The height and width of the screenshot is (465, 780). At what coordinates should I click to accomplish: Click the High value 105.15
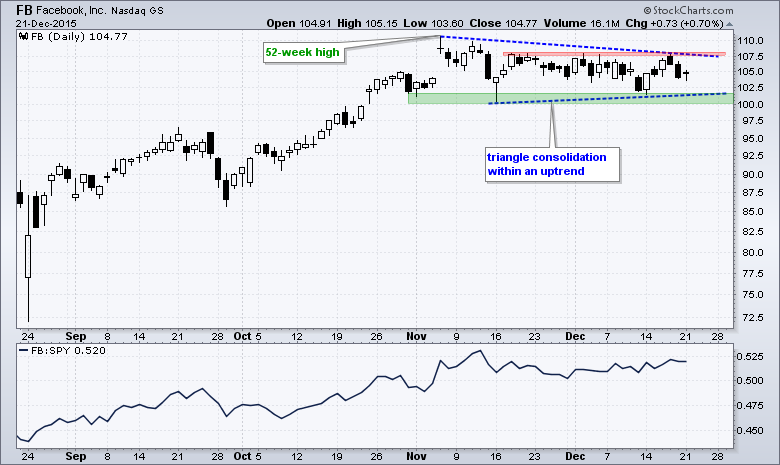382,23
